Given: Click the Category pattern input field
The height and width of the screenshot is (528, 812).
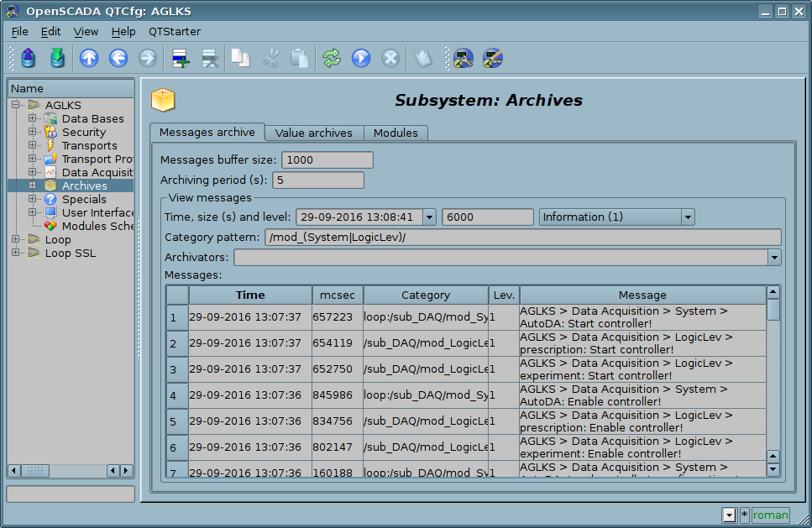Looking at the screenshot, I should (x=522, y=238).
